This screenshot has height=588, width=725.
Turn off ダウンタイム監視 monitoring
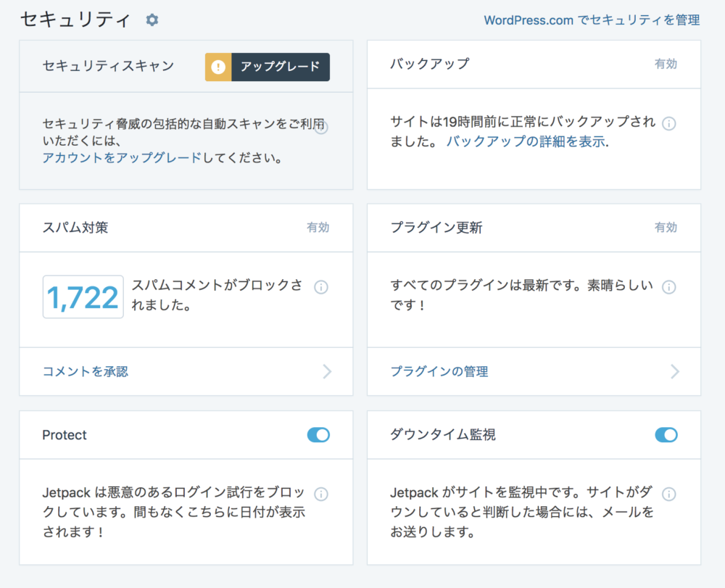(x=666, y=435)
